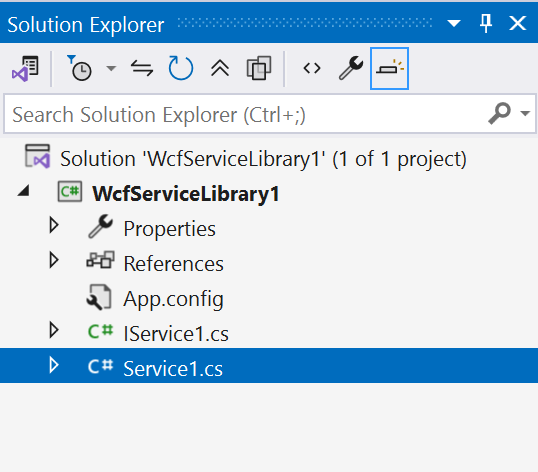The image size is (538, 472).
Task: Switch between solution and folder views
Action: click(25, 69)
